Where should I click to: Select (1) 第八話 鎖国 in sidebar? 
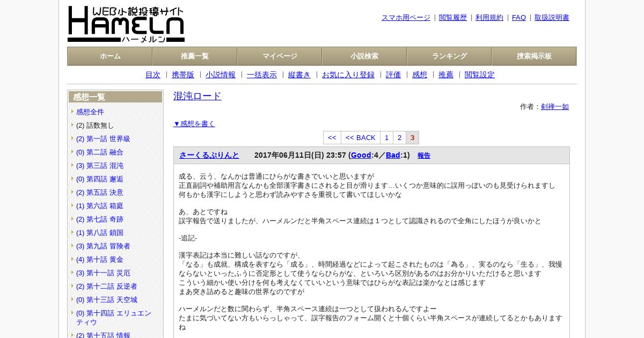tap(100, 233)
